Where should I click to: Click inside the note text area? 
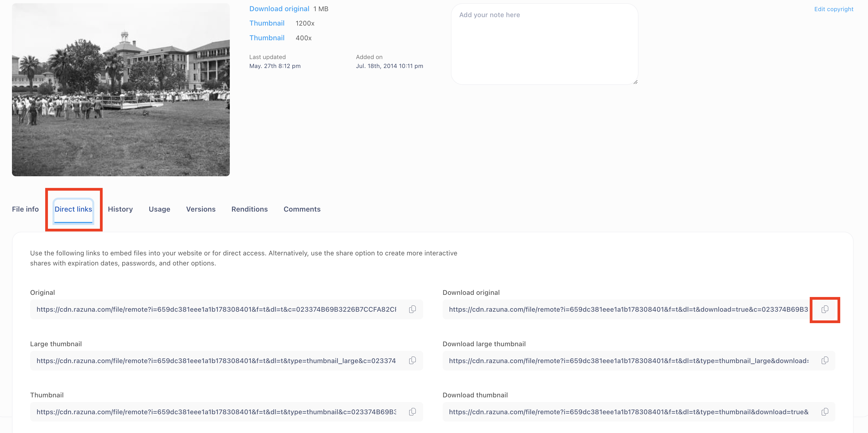click(544, 44)
